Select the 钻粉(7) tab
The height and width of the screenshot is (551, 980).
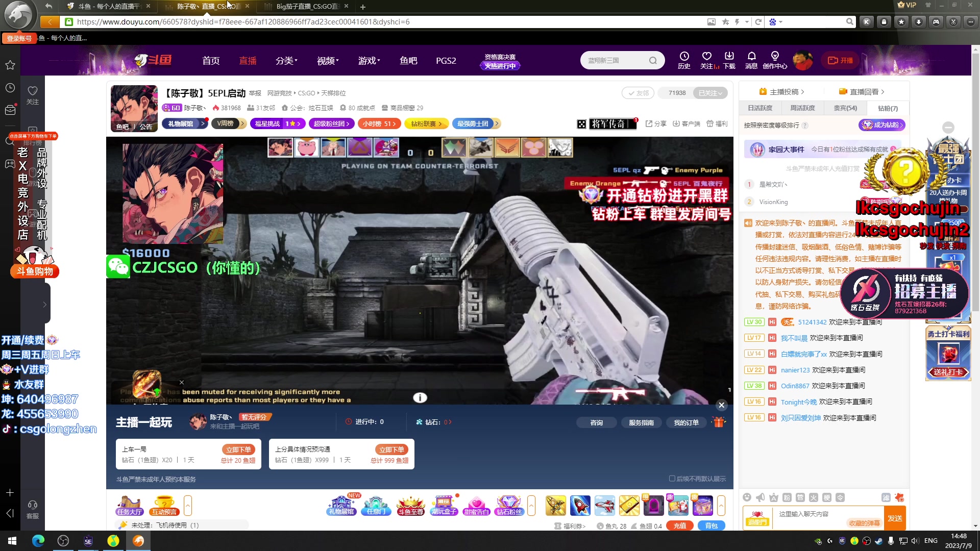[x=888, y=108]
